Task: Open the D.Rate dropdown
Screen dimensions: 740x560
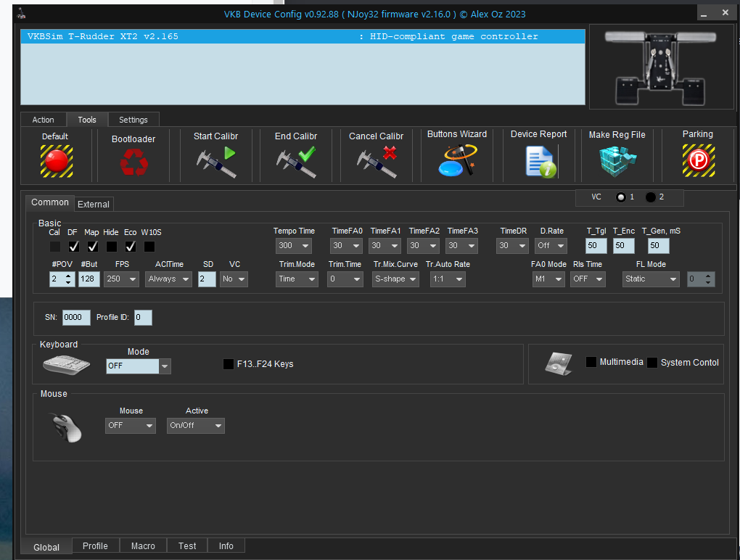Action: [551, 246]
